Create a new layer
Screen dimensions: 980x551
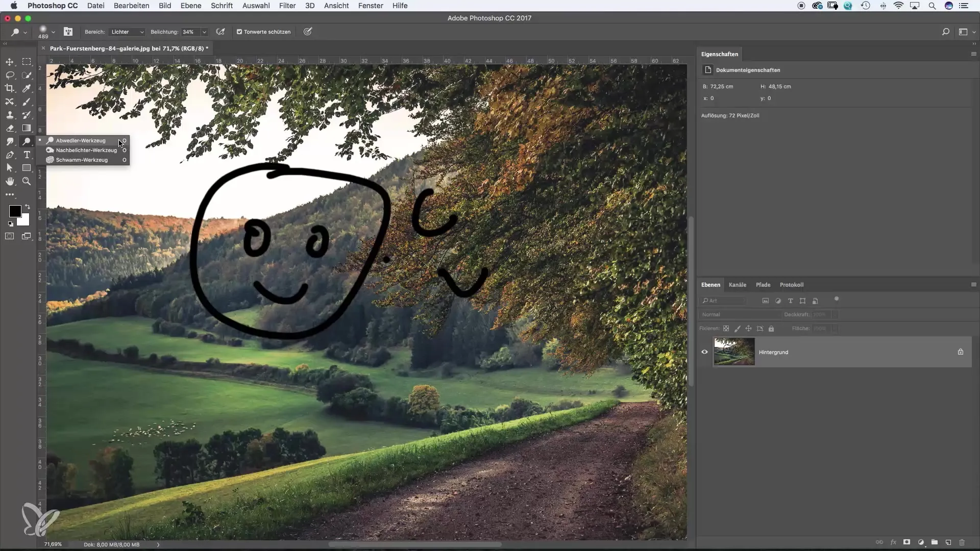[x=948, y=542]
